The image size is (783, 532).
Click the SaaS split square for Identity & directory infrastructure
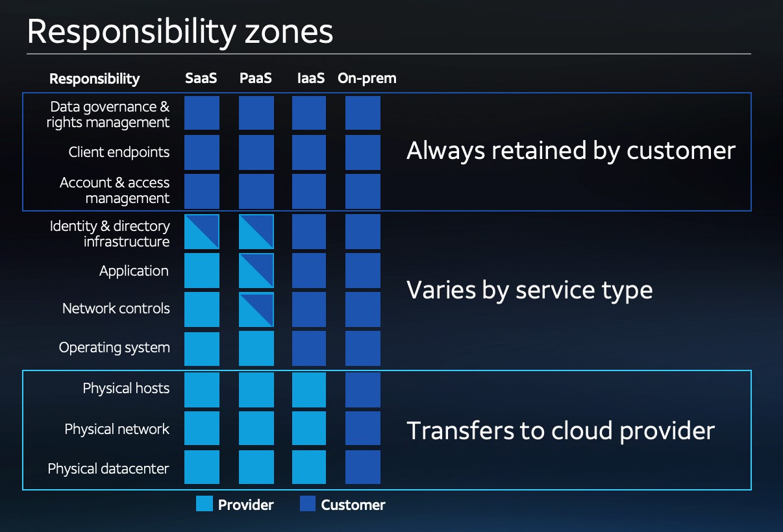[202, 232]
